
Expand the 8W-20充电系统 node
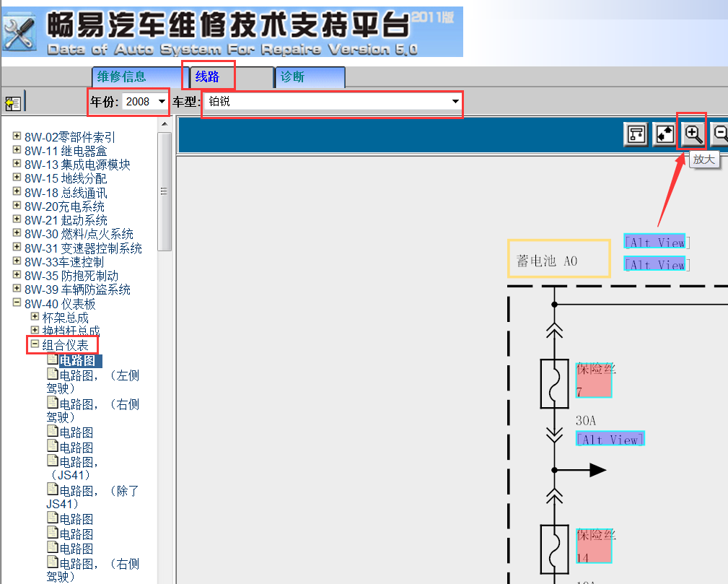click(x=17, y=205)
